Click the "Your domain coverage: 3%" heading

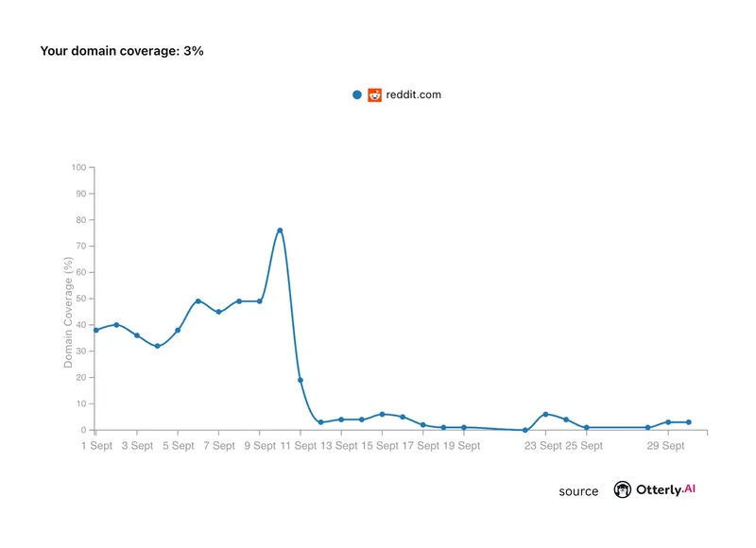pos(122,51)
